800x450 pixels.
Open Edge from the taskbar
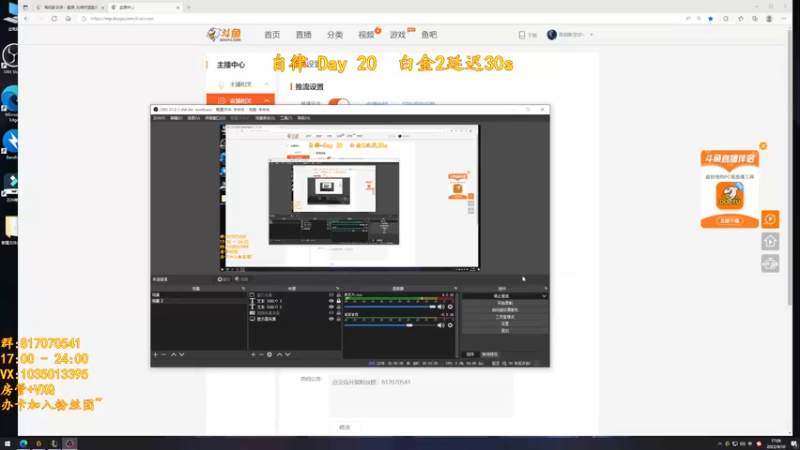[23, 444]
